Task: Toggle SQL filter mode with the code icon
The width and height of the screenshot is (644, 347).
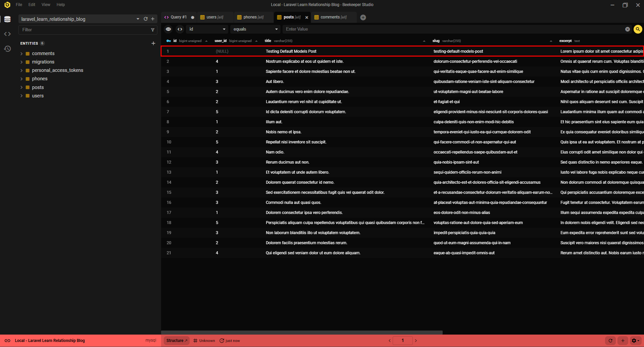Action: pyautogui.click(x=180, y=29)
